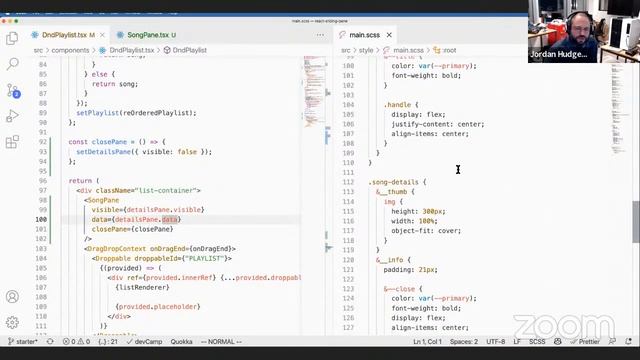
Task: Open errors and warnings count in status bar
Action: point(76,342)
